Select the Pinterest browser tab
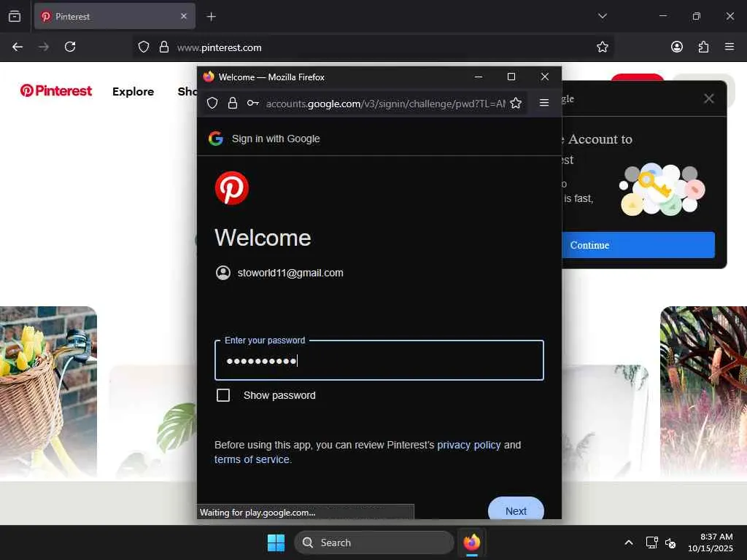The image size is (747, 560). click(115, 16)
